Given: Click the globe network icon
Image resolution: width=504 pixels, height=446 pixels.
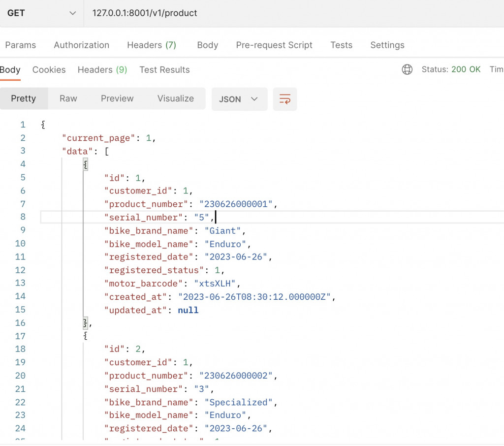Looking at the screenshot, I should point(407,69).
